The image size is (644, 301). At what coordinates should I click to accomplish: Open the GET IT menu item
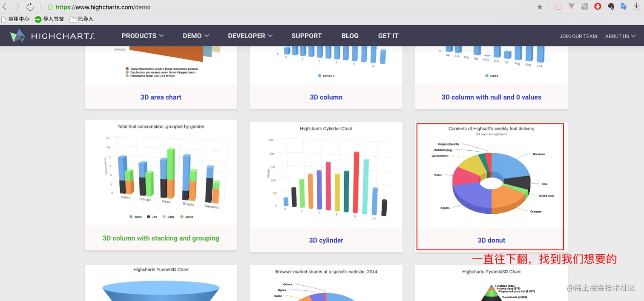click(388, 36)
